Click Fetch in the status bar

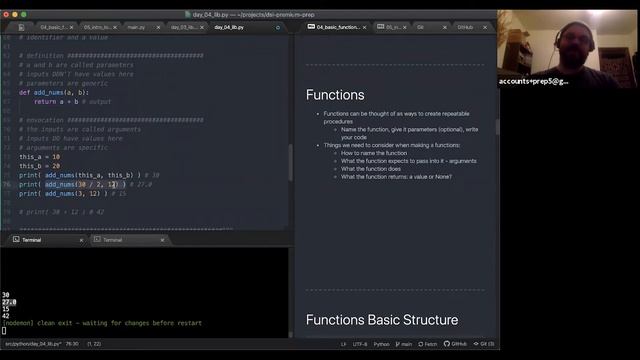(427, 344)
